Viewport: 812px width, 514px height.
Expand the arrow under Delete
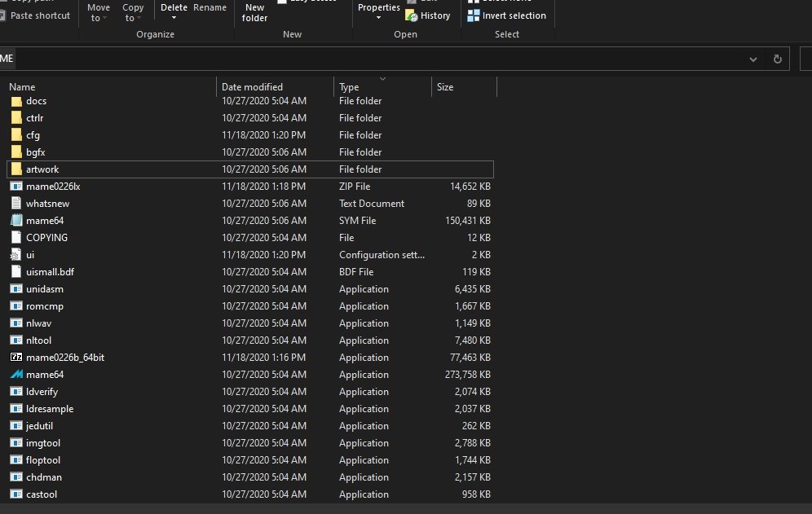[x=174, y=18]
